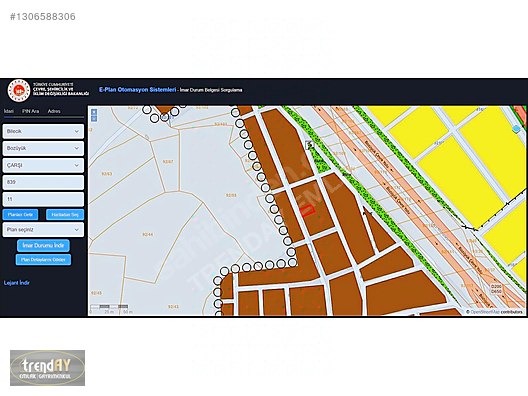Focus the parcel number field showing 11
The height and width of the screenshot is (396, 528).
43,199
